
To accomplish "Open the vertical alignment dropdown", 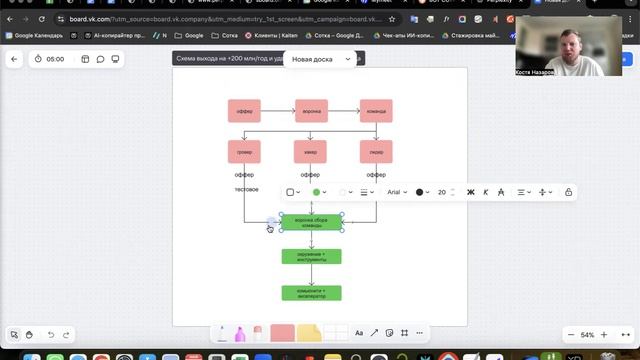I will tap(545, 192).
